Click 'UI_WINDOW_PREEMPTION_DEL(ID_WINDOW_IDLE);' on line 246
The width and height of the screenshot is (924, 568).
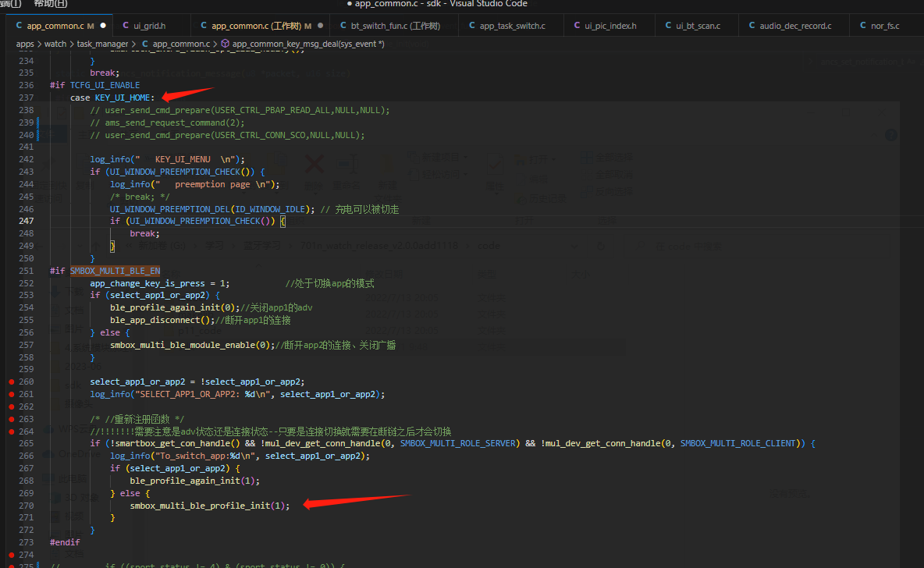213,209
